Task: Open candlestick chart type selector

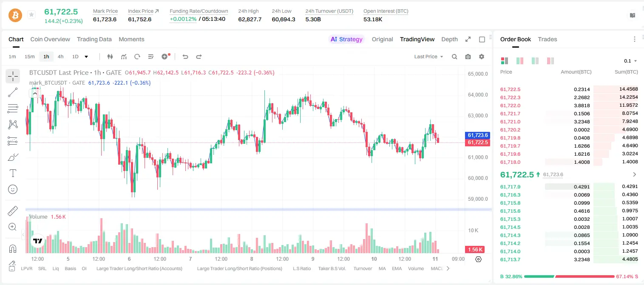Action: click(110, 57)
